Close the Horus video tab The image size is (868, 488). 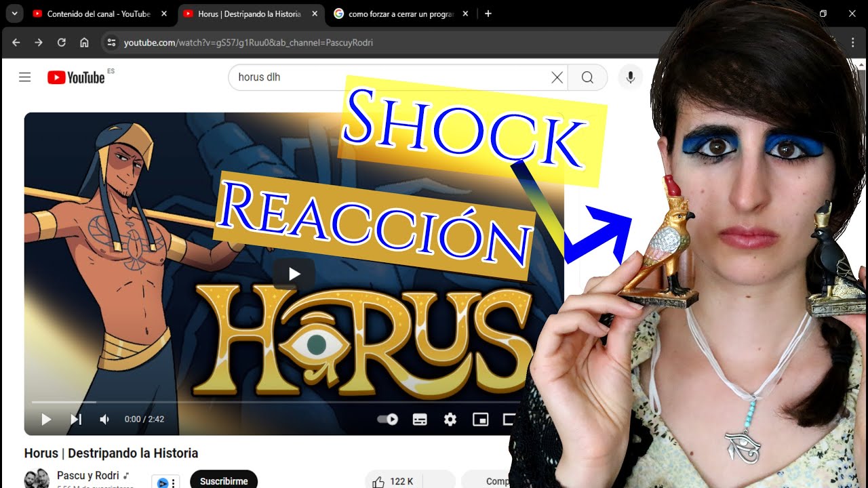(x=315, y=14)
